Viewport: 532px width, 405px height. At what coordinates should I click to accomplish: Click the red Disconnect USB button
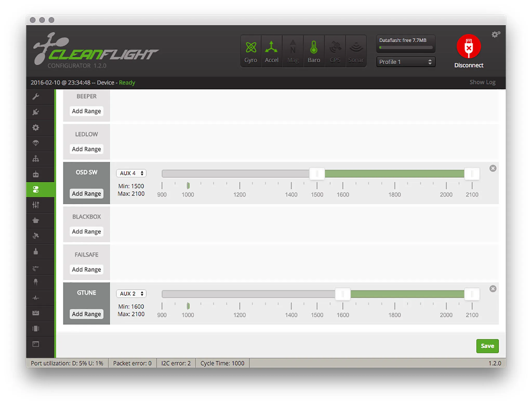[468, 47]
